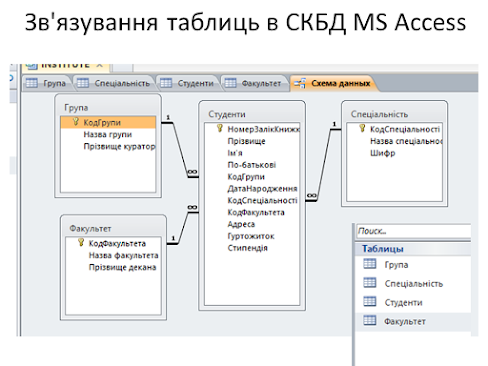Click the table icon next to Факультет in Таблицы list

(370, 320)
